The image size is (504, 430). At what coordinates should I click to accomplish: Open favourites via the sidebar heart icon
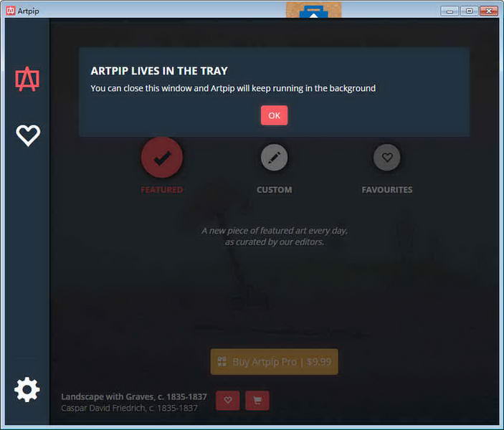pyautogui.click(x=28, y=135)
